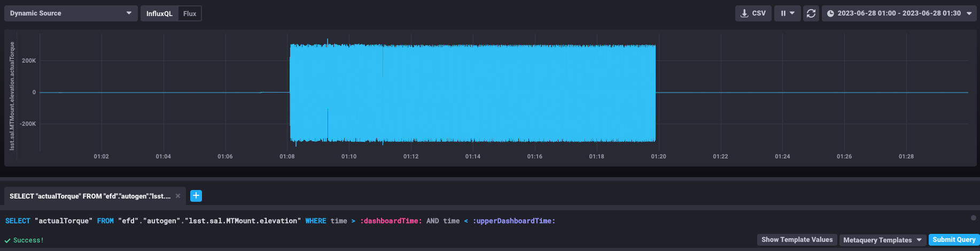
Task: Click the torque graph at 01:14
Action: click(473, 93)
